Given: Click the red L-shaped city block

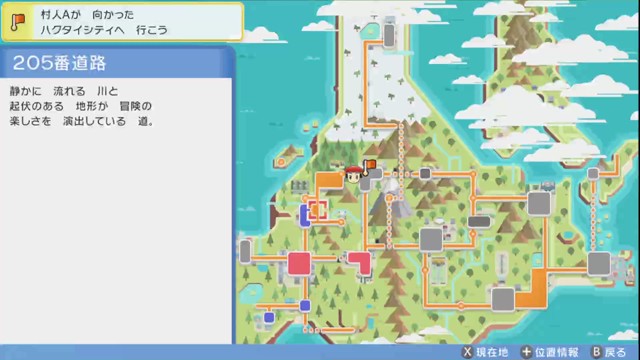Looking at the screenshot, I should tap(360, 262).
